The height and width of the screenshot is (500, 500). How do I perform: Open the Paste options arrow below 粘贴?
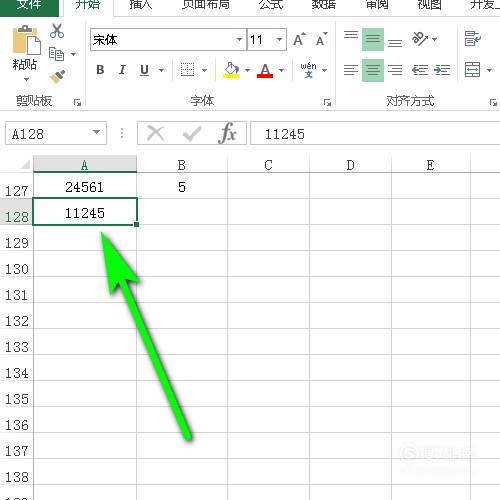(26, 80)
